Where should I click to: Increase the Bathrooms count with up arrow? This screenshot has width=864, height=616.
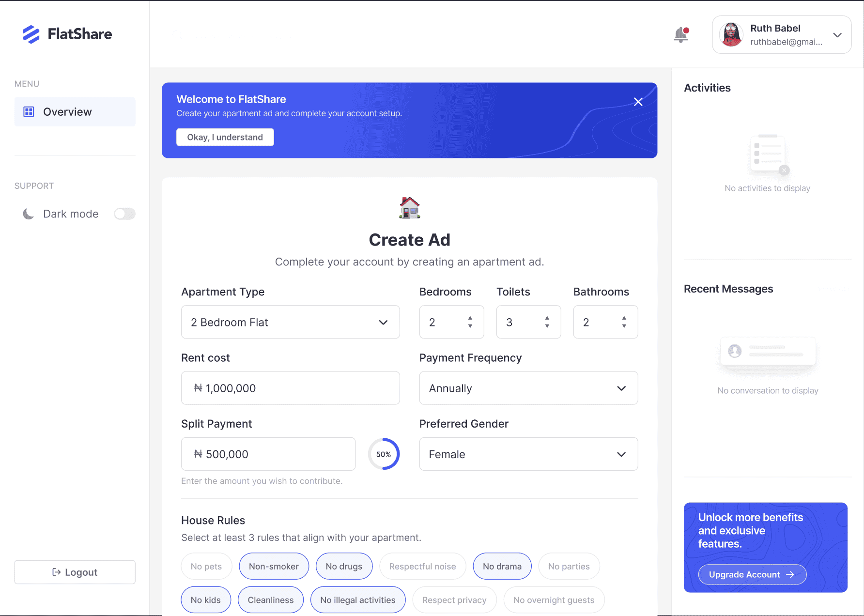click(x=624, y=318)
